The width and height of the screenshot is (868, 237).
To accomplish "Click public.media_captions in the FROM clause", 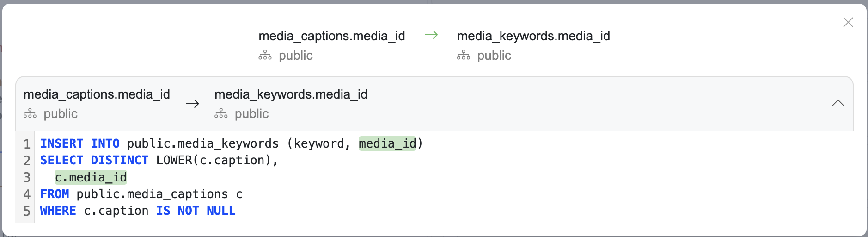I will click(152, 194).
